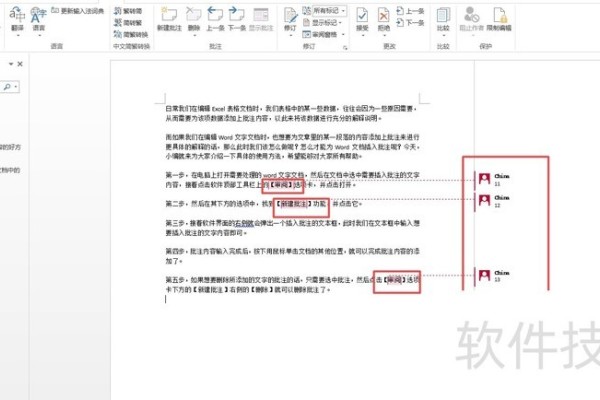This screenshot has width=600, height=400.
Task: Expand the search options arrow beside magnifier
Action: pos(16,87)
